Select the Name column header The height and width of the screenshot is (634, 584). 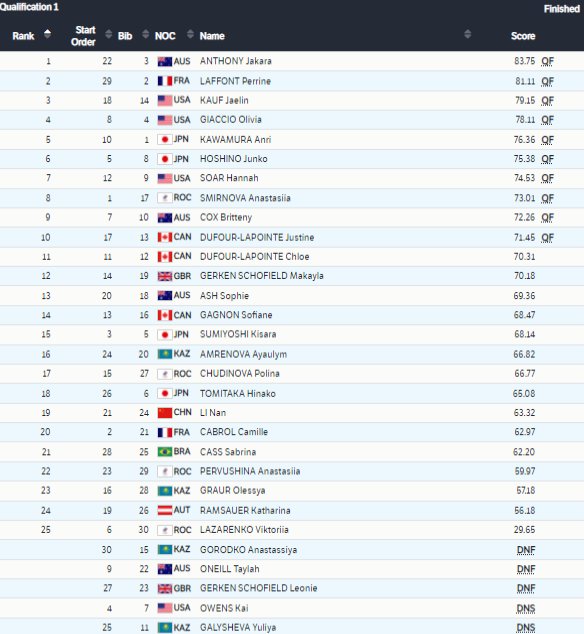(212, 36)
